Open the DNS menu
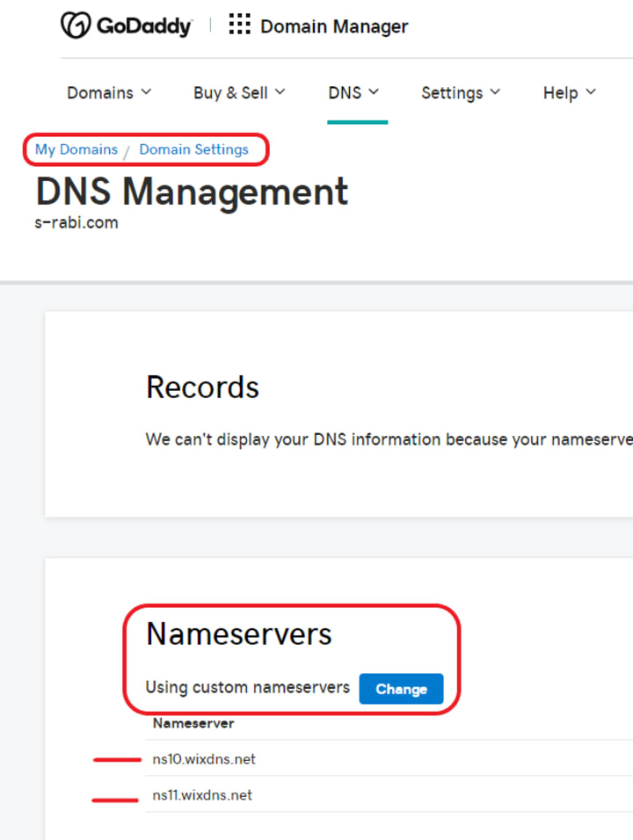The image size is (633, 840). (353, 92)
